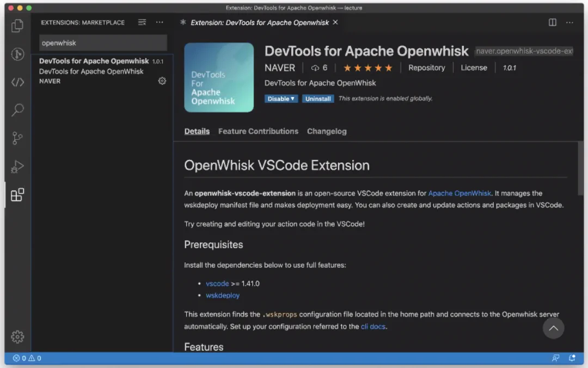Click the .wskprops code text
This screenshot has width=588, height=368.
(x=279, y=314)
